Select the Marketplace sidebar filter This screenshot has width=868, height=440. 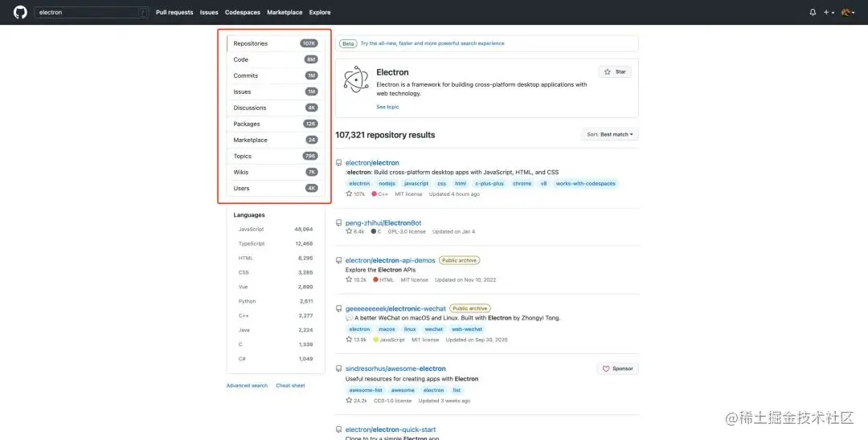[x=276, y=140]
